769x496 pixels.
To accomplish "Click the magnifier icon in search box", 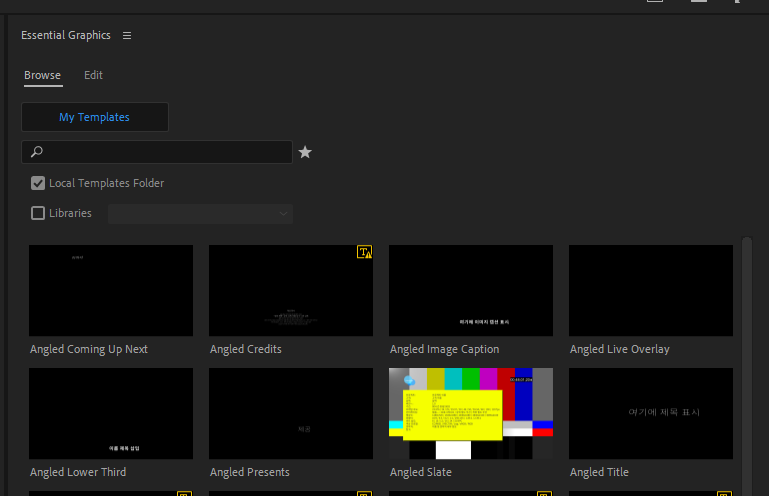I will [x=37, y=152].
